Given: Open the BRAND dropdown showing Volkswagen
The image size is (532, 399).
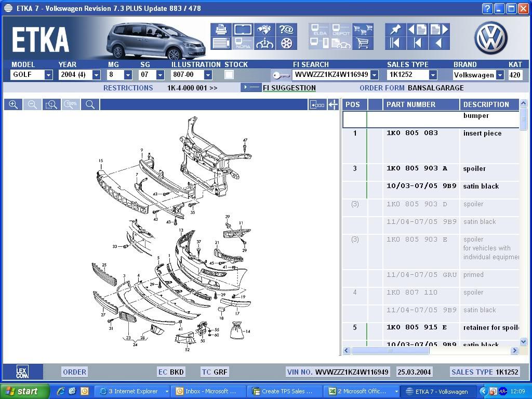Looking at the screenshot, I should [500, 75].
